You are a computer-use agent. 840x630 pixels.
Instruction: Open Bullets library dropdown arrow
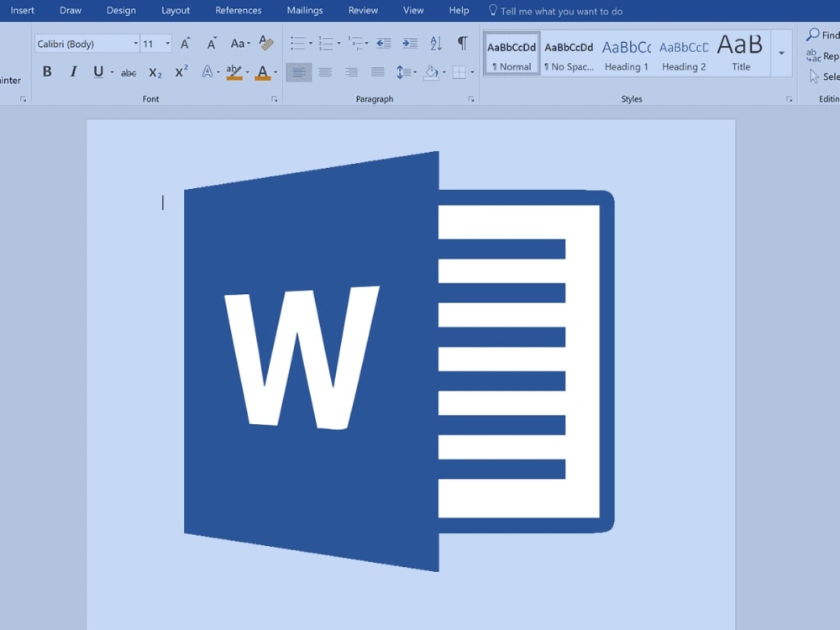[x=311, y=44]
